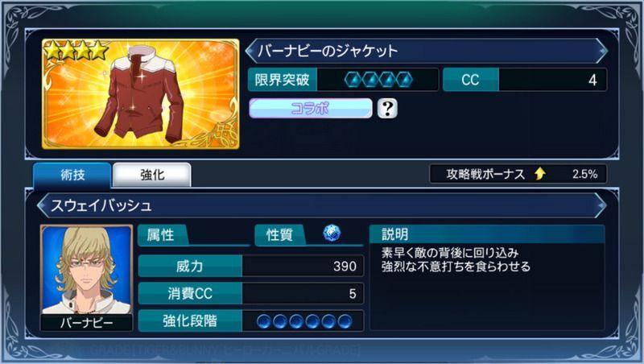Click right arrow of スウェイバッシュ header
The width and height of the screenshot is (644, 364).
(601, 205)
